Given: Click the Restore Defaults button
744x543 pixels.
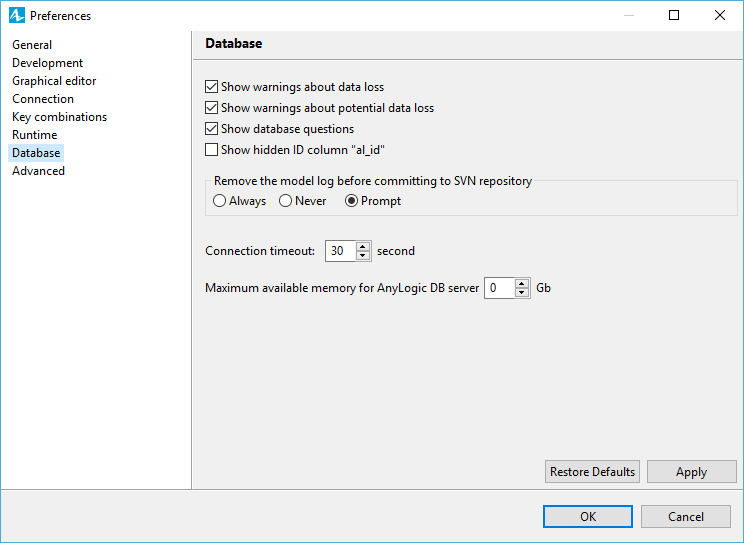Looking at the screenshot, I should point(592,472).
